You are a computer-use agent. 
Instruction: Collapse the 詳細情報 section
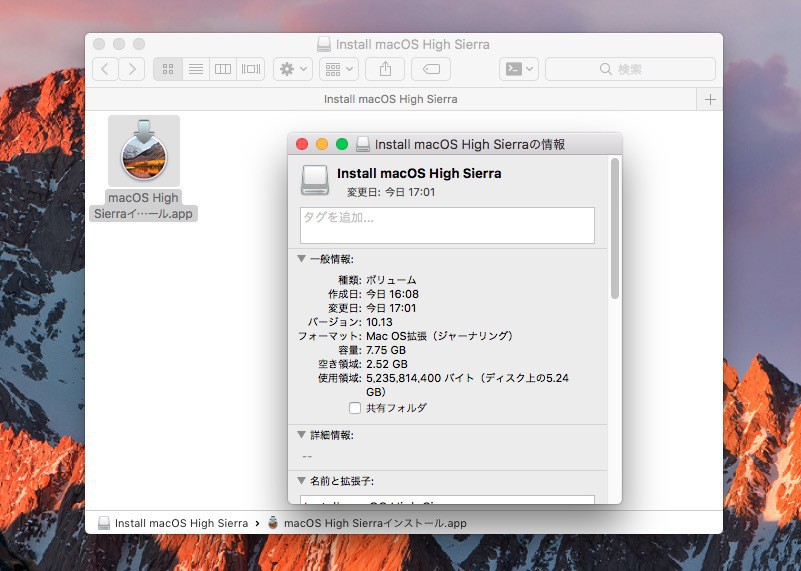click(x=302, y=435)
